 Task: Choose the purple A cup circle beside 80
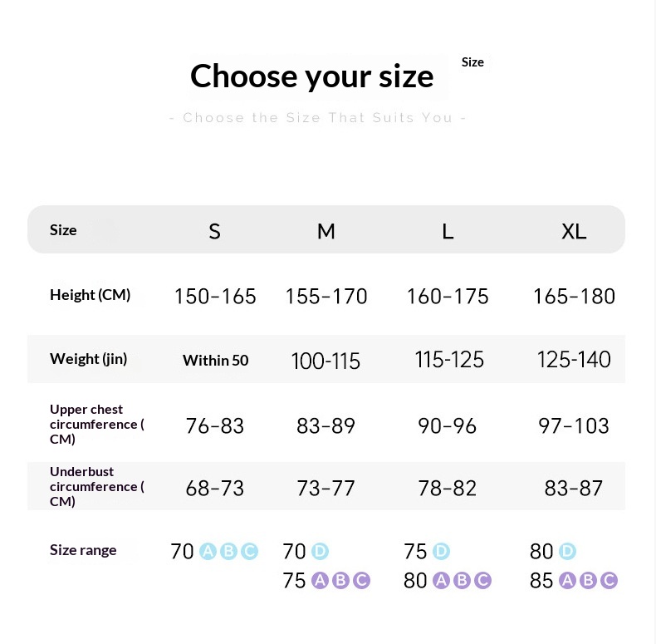(441, 580)
